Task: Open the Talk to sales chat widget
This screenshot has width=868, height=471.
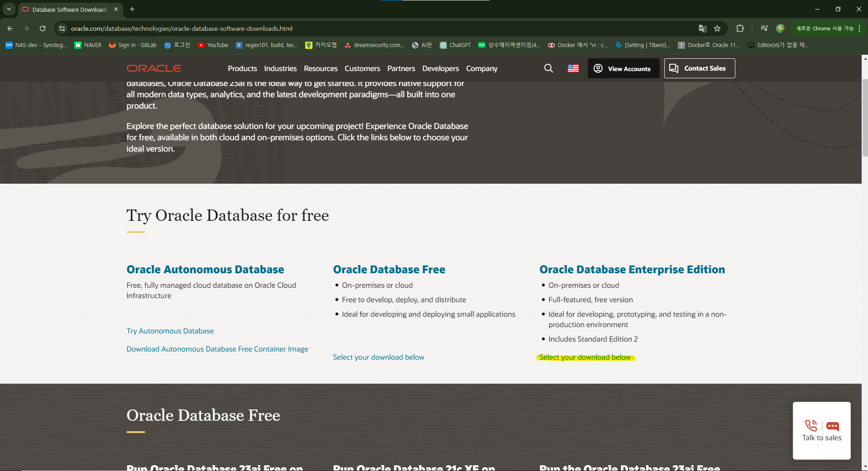Action: tap(821, 431)
